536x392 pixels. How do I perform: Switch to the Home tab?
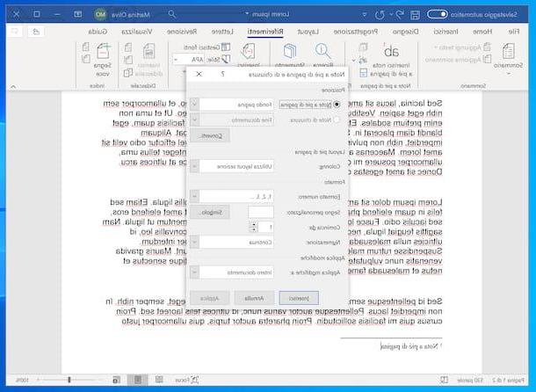coord(482,32)
